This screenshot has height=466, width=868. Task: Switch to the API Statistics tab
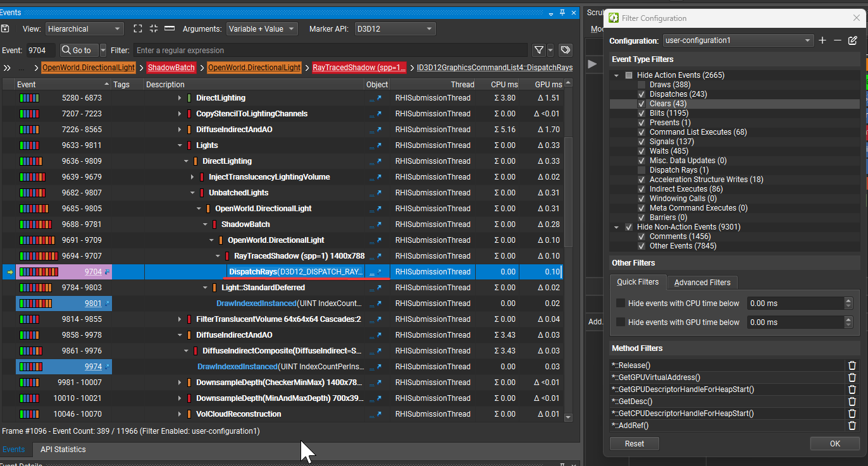pos(63,450)
